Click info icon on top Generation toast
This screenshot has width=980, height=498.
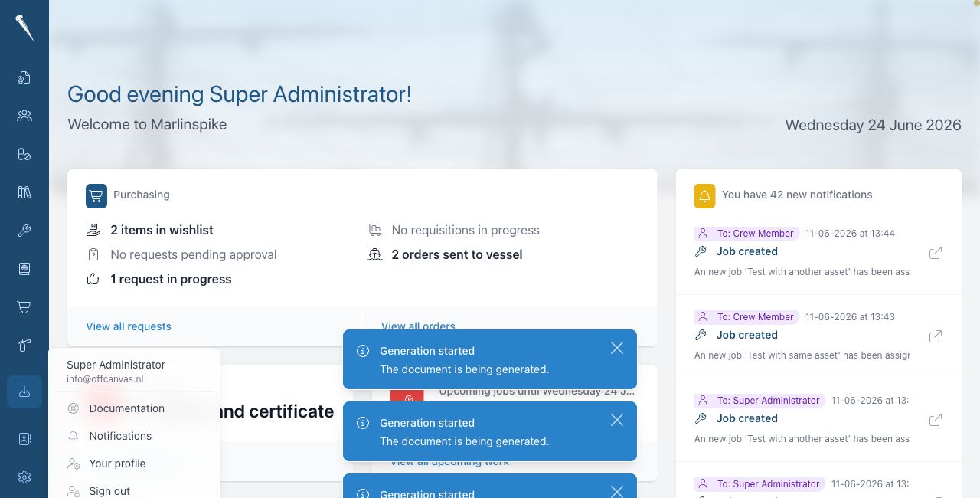(363, 351)
